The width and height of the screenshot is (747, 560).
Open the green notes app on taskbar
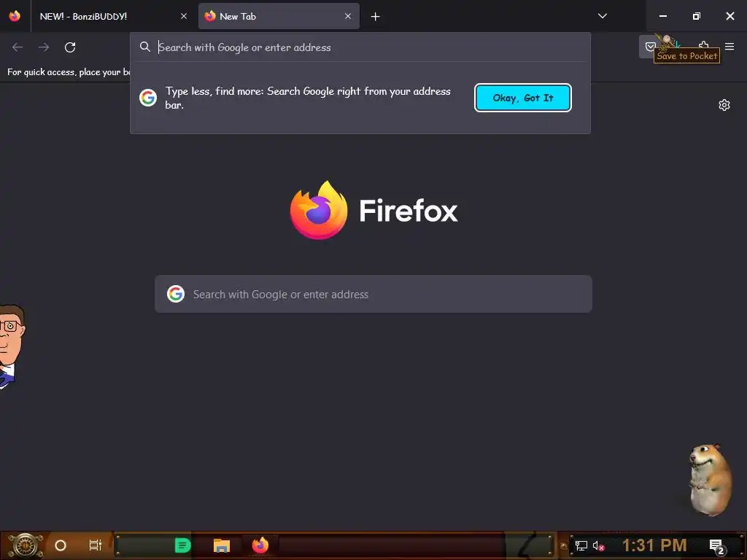pos(182,545)
